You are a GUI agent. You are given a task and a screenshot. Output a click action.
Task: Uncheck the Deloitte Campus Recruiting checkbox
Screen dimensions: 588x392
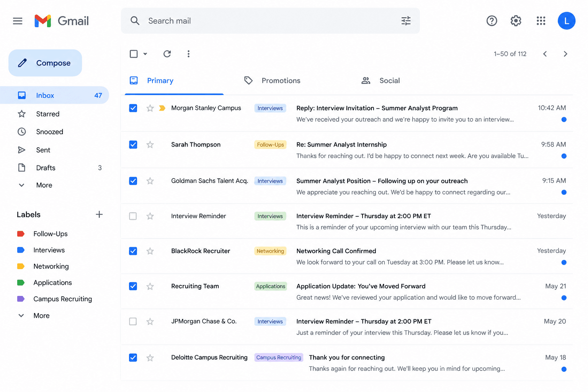tap(133, 358)
